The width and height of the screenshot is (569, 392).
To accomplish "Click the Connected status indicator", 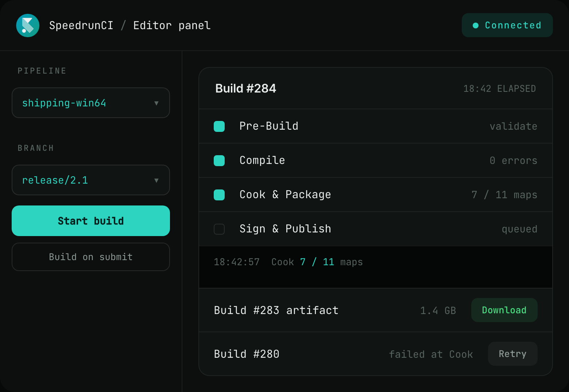I will point(507,25).
